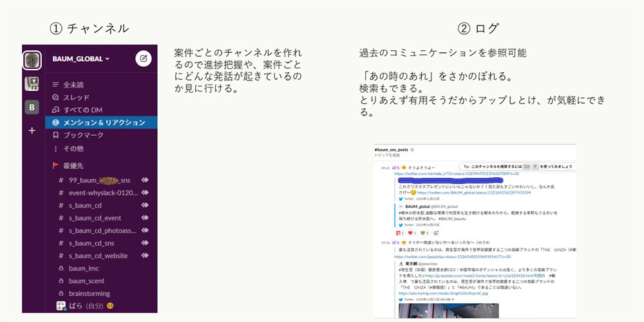Open the private baum_imc channel

[101, 268]
